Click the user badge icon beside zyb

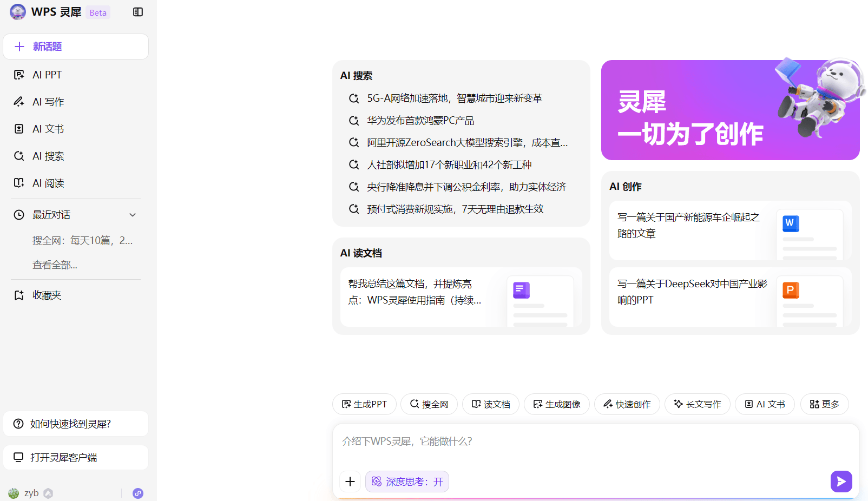[48, 493]
